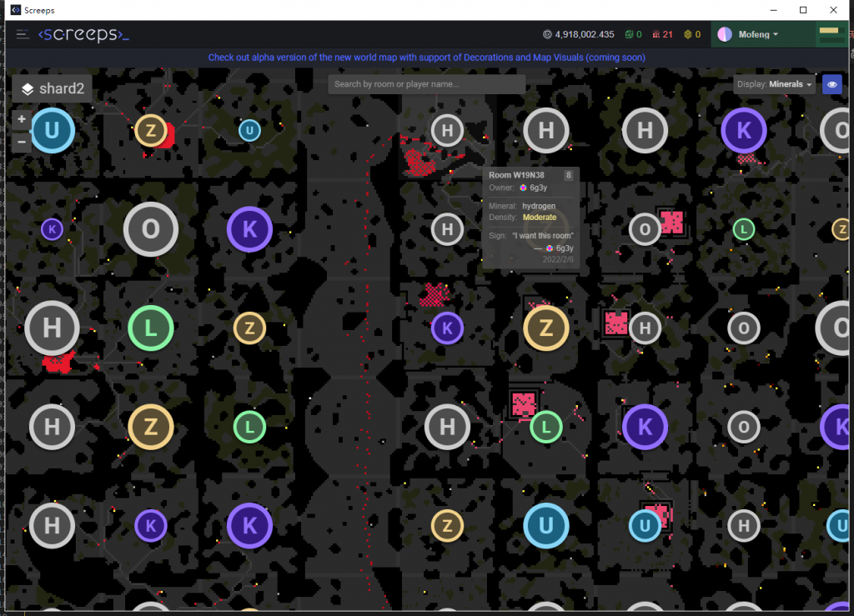Viewport: 854px width, 616px height.
Task: Toggle the map visuals eye button
Action: (x=831, y=84)
